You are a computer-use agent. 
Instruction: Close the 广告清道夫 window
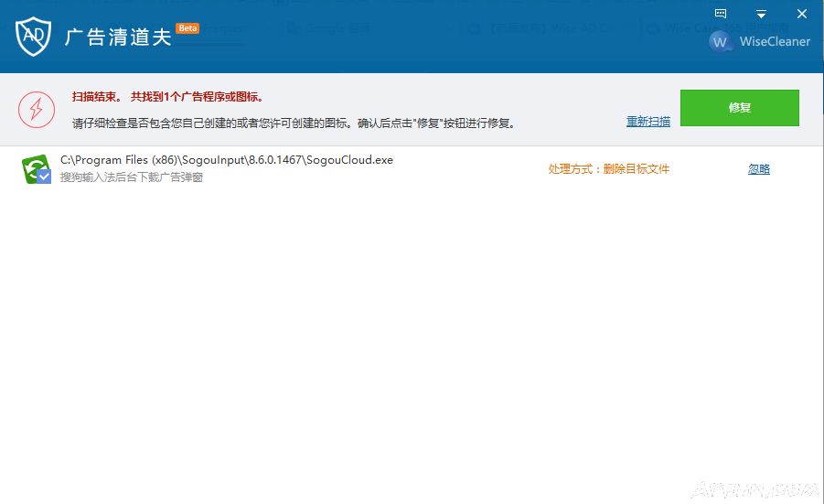(801, 14)
